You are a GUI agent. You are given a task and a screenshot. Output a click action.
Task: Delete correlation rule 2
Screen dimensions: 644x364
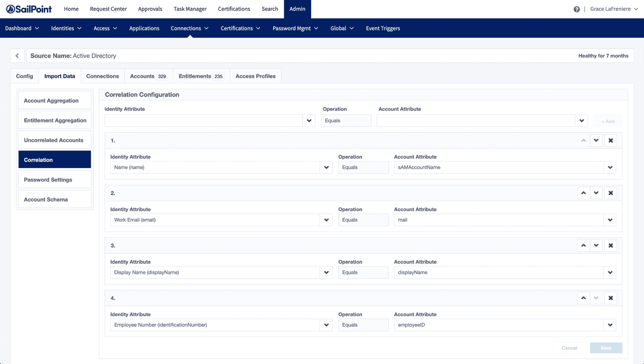611,193
